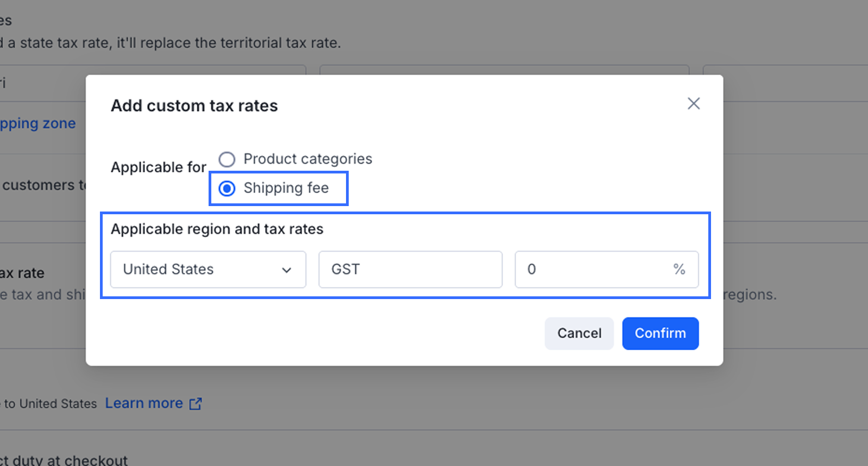Viewport: 868px width, 466px height.
Task: Confirm the custom tax rate
Action: coord(660,333)
